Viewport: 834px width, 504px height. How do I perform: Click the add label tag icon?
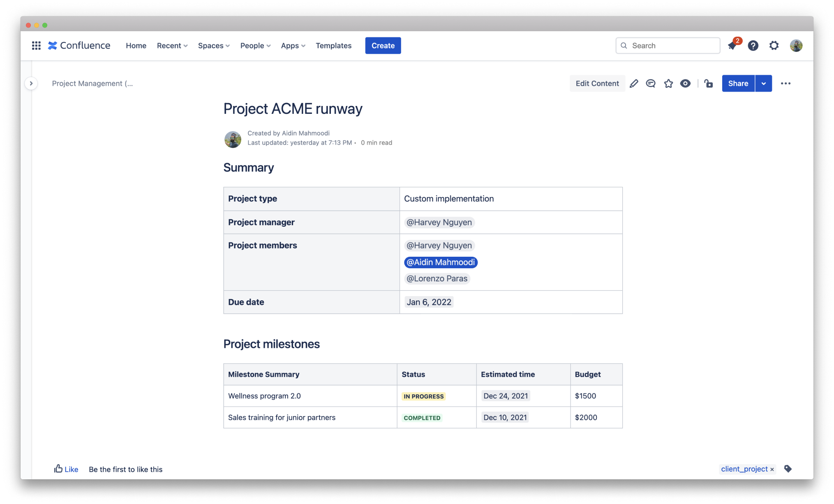coord(788,469)
